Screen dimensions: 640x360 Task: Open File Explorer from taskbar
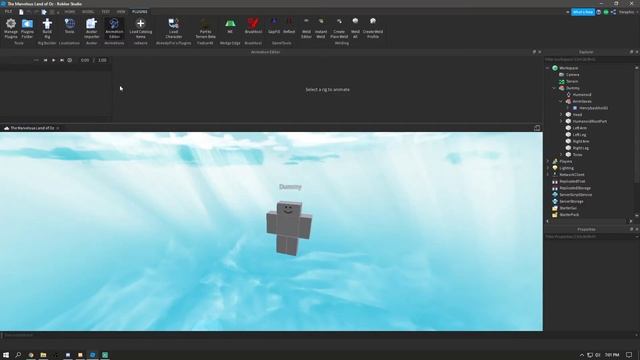pyautogui.click(x=43, y=355)
